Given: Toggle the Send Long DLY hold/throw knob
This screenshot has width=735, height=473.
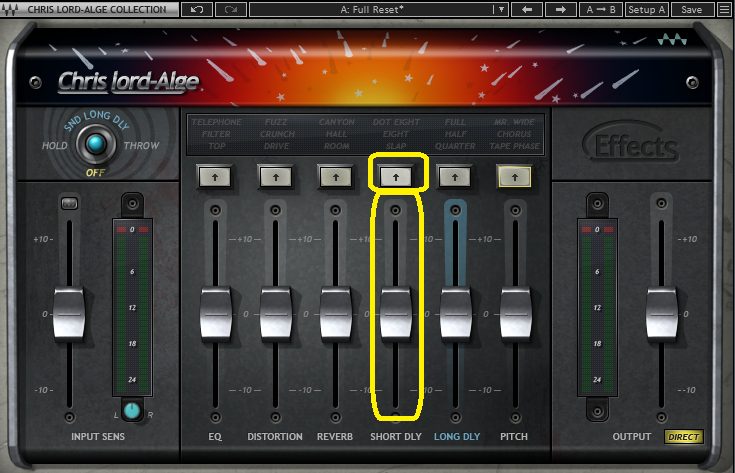Looking at the screenshot, I should [x=95, y=146].
